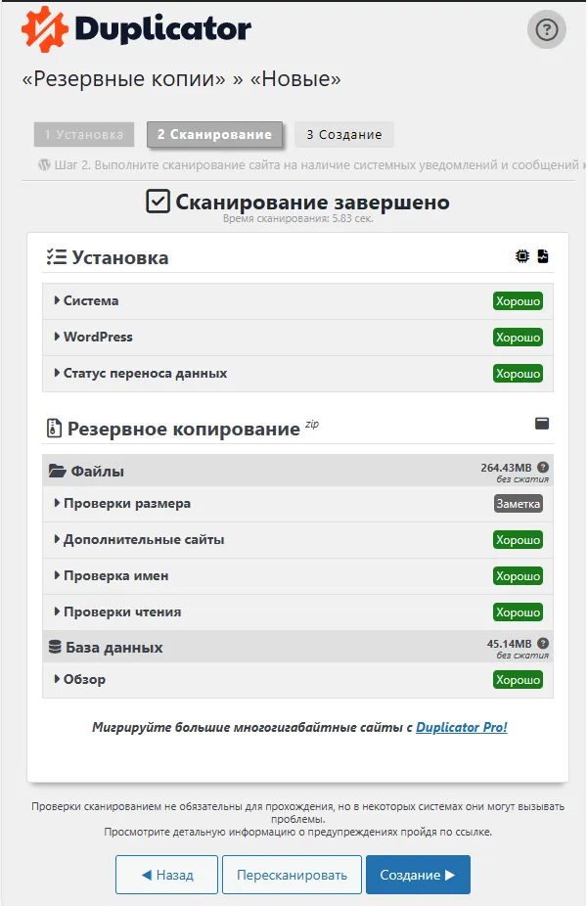
Task: Select step 3 Создание tab
Action: click(x=344, y=134)
